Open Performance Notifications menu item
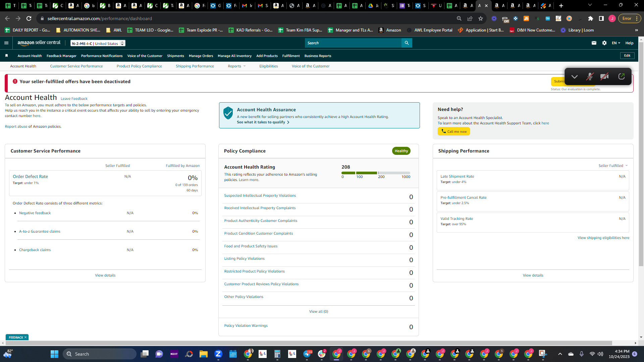Screen dimensions: 644x362 click(x=102, y=56)
